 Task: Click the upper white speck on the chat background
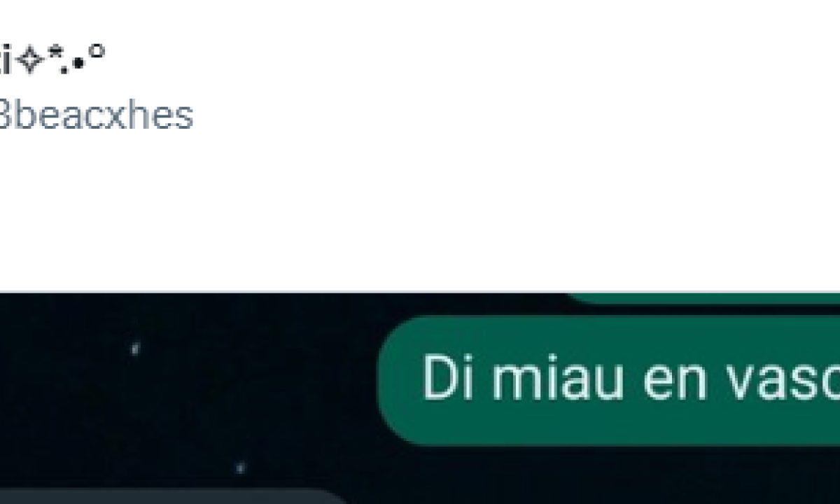pyautogui.click(x=135, y=348)
